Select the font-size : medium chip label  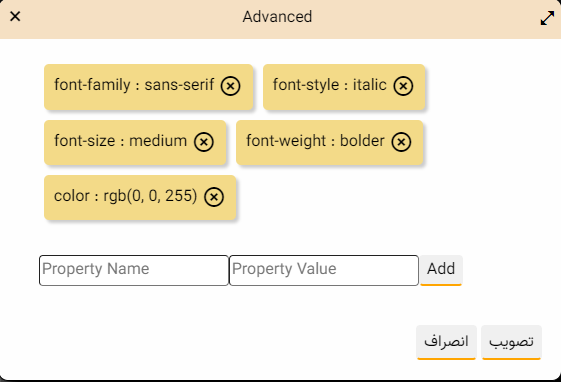(x=121, y=141)
